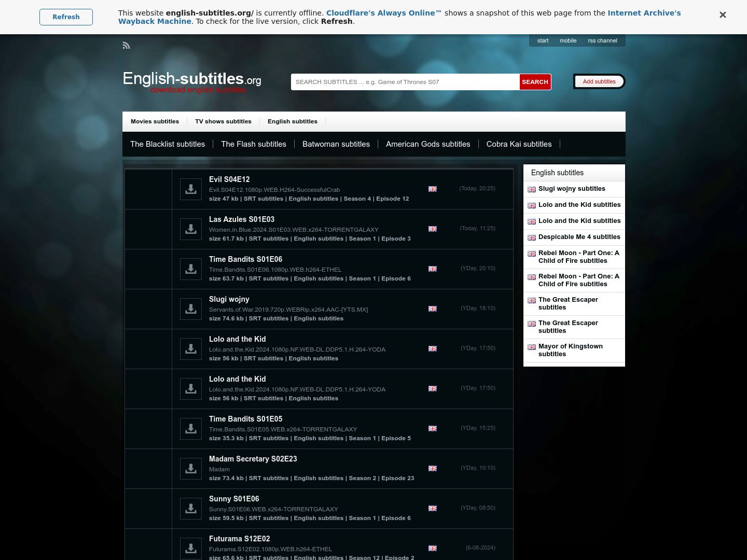The height and width of the screenshot is (560, 747).
Task: Click the red SEARCH button
Action: coord(535,82)
